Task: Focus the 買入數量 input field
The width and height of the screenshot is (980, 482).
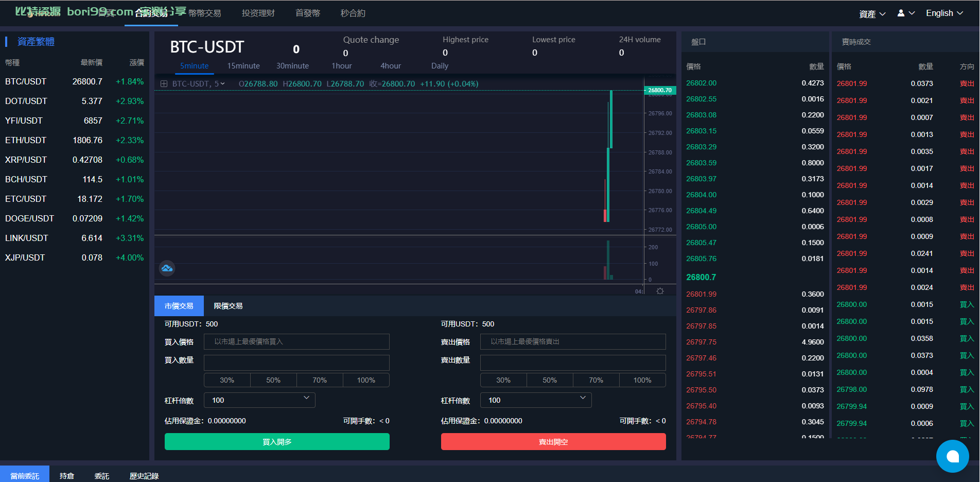Action: (x=296, y=363)
